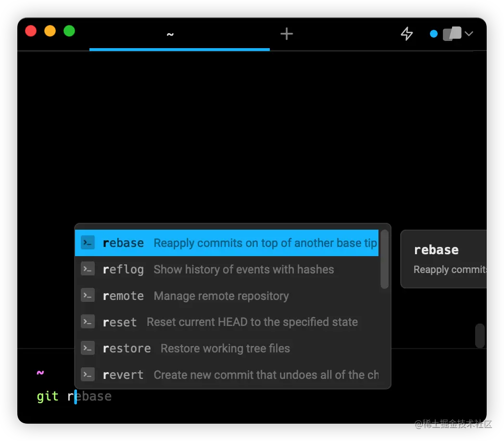The width and height of the screenshot is (504, 441).
Task: Select the rebase suggestion
Action: click(x=227, y=243)
